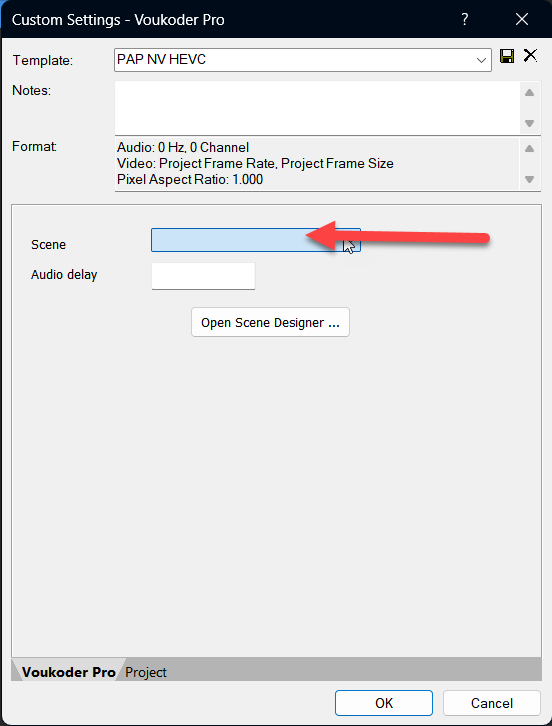Viewport: 552px width, 726px height.
Task: Delete the template using X icon
Action: [530, 56]
